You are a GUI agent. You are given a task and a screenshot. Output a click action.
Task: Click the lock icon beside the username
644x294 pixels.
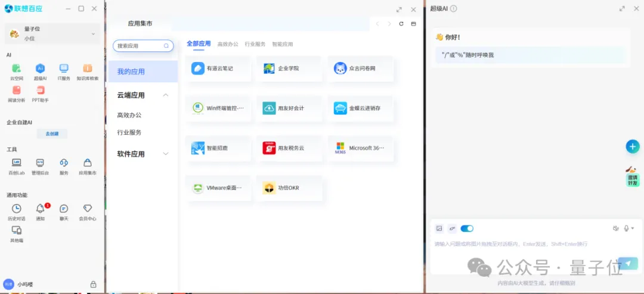tap(93, 284)
